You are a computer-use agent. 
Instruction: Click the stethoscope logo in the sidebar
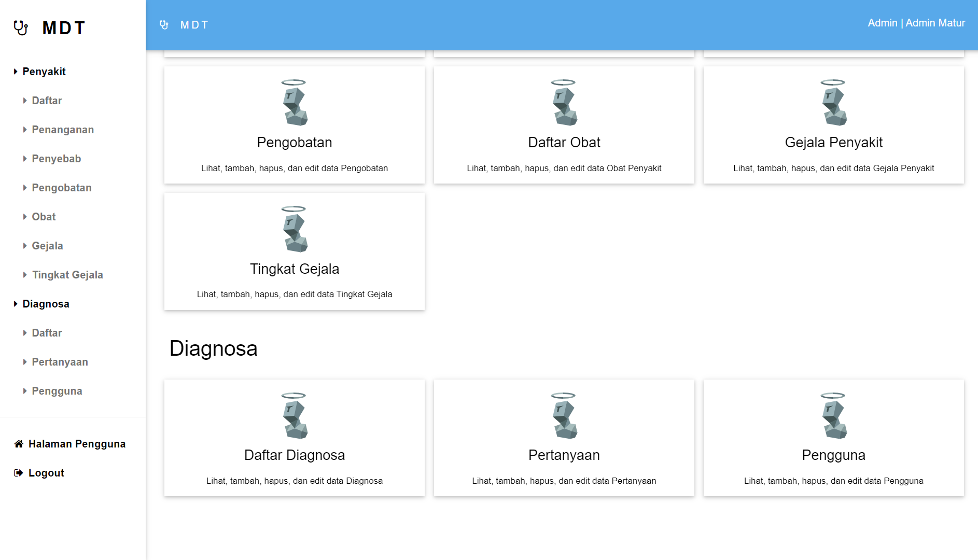point(21,27)
